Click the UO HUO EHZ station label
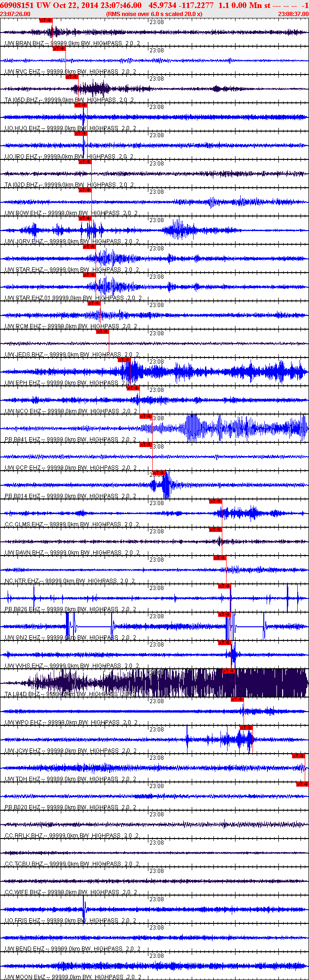 (x=23, y=128)
